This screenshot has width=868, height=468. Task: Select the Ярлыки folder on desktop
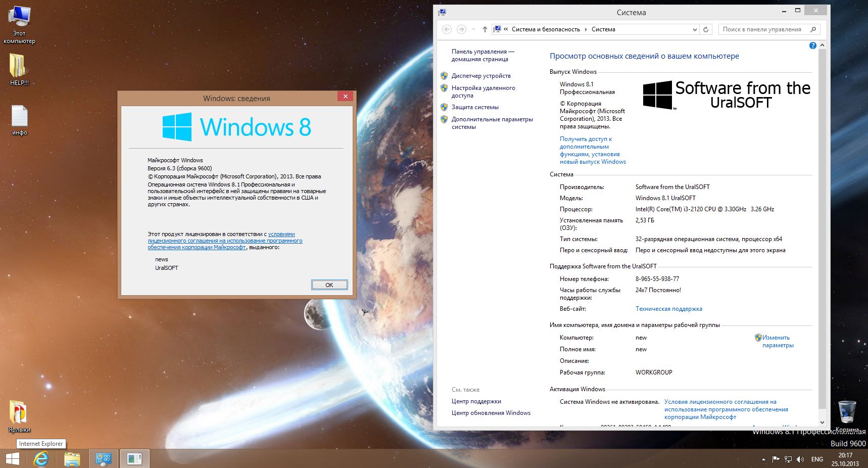pos(19,416)
